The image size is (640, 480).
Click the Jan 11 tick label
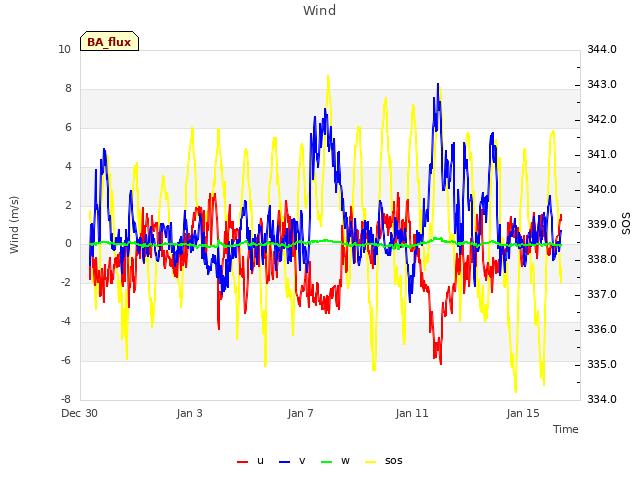coord(412,413)
